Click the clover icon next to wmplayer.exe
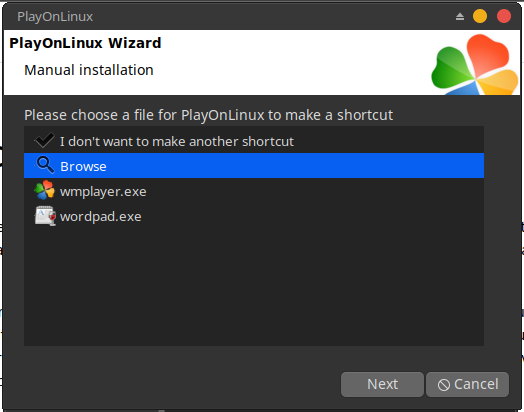The width and height of the screenshot is (524, 412). pyautogui.click(x=44, y=190)
